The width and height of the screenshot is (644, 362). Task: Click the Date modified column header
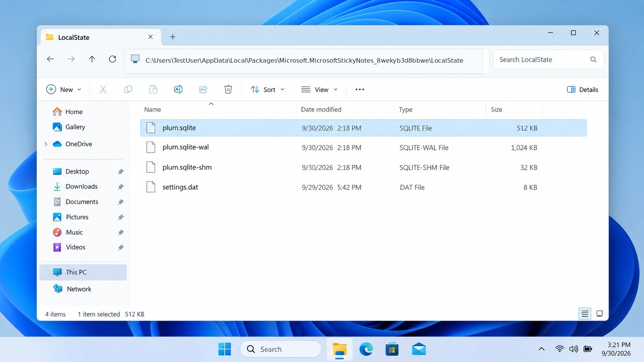point(321,110)
